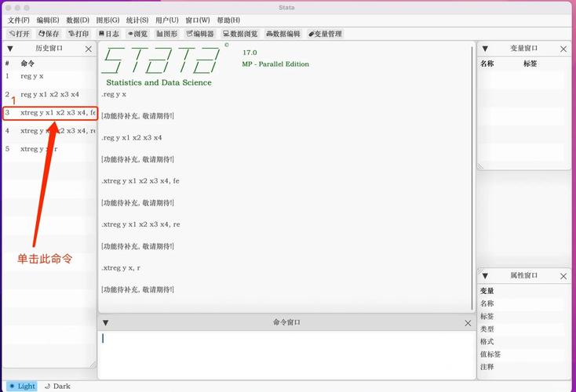Screen dimensions: 576x392
Task: Click '.xtreg y x, r' in results output
Action: [x=121, y=268]
